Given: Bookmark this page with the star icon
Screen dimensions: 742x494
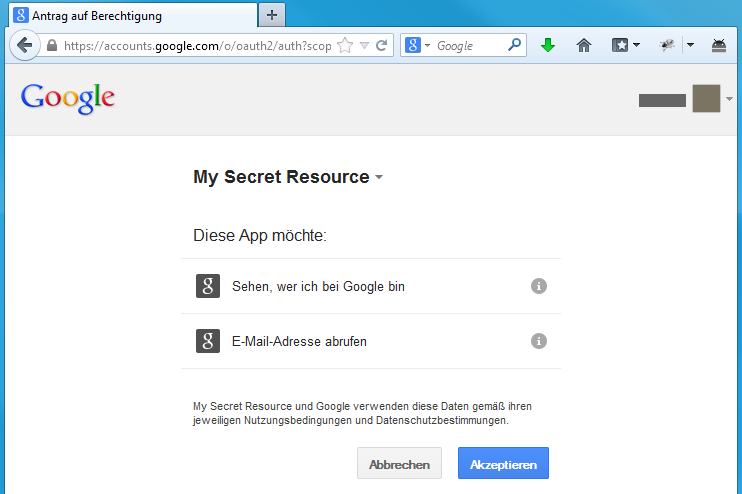Looking at the screenshot, I should (345, 45).
